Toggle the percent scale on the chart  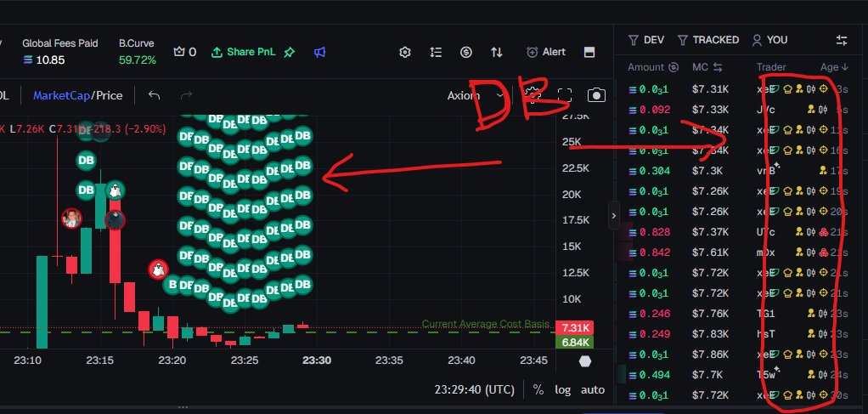click(538, 389)
